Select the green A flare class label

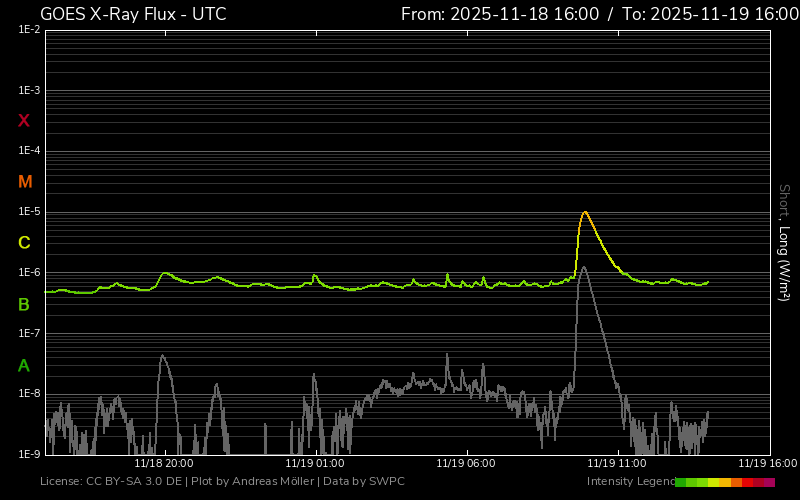(24, 365)
